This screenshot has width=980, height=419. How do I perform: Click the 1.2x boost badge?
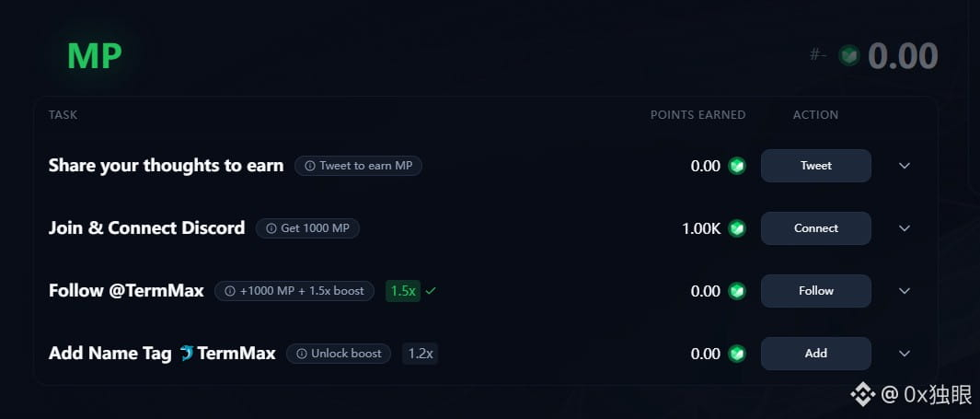420,354
